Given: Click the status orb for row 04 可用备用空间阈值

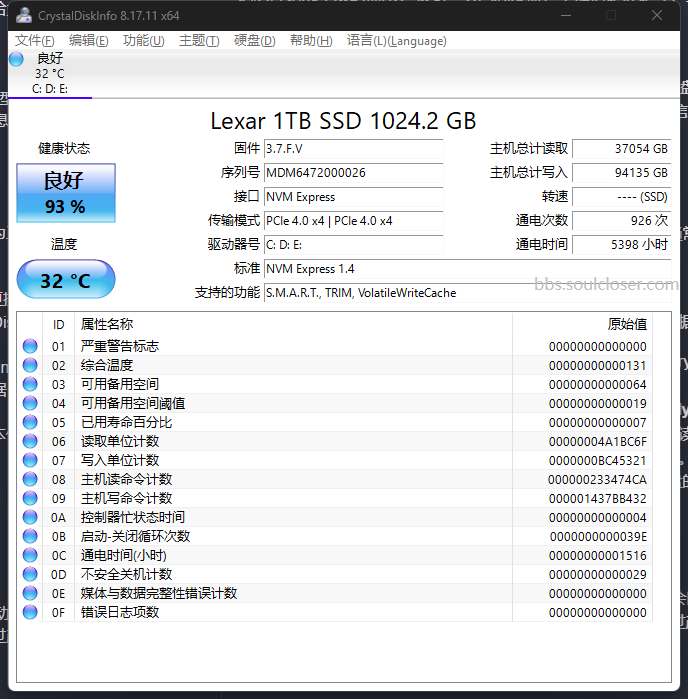Looking at the screenshot, I should pyautogui.click(x=30, y=403).
